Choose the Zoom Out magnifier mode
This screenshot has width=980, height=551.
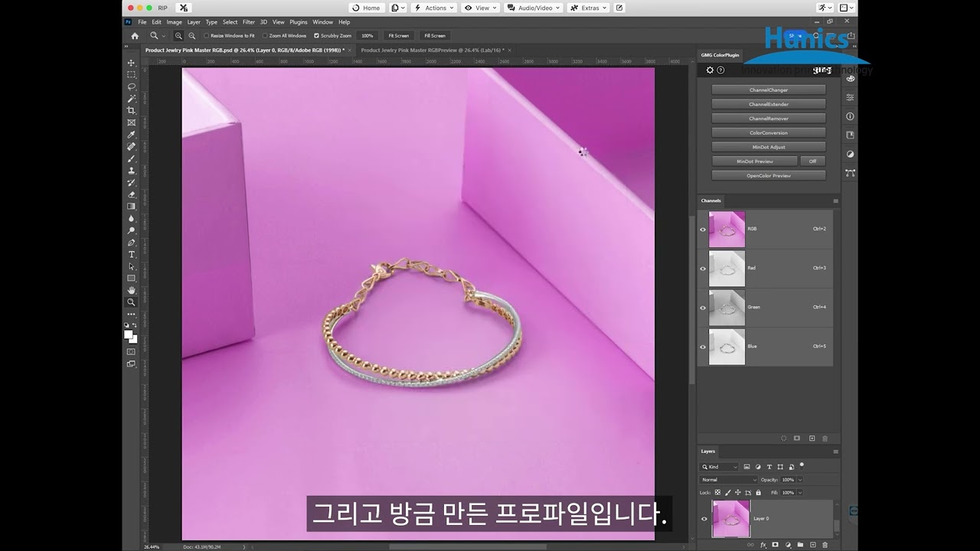tap(191, 35)
